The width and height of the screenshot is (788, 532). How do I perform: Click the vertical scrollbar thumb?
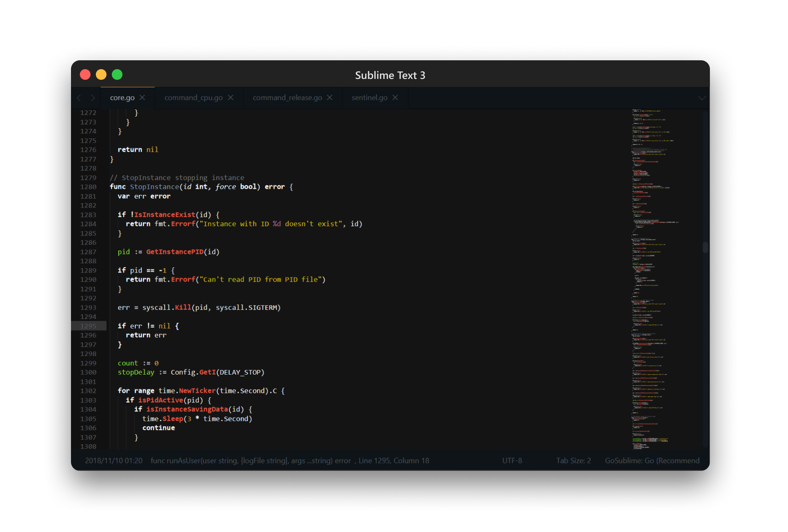coord(705,247)
